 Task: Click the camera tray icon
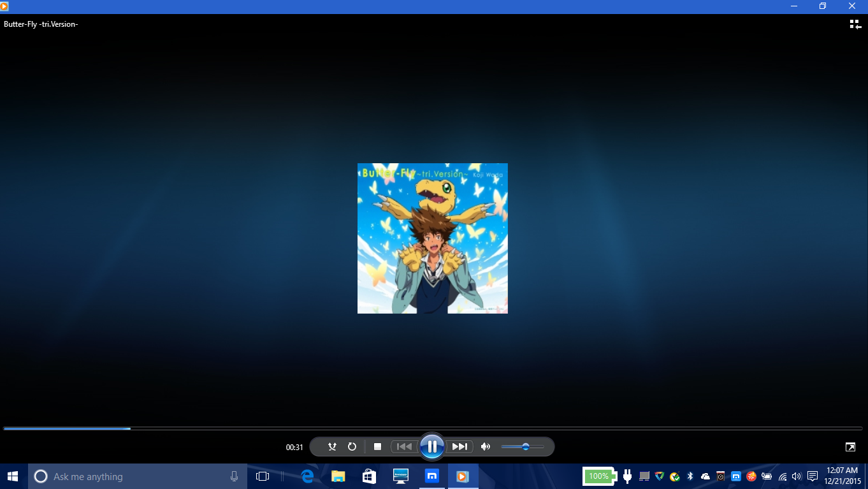721,476
